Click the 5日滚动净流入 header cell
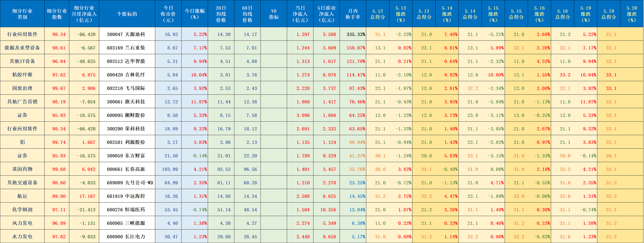 tap(326, 14)
